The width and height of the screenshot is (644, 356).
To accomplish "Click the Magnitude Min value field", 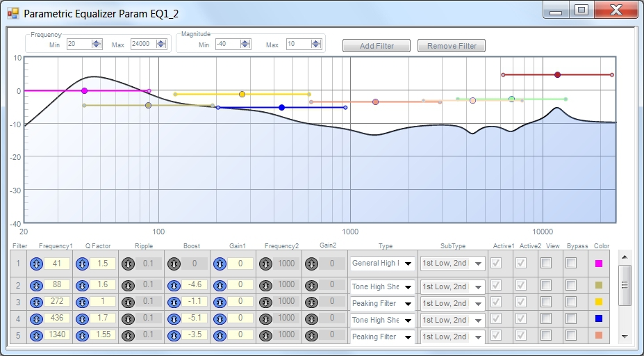I will (x=227, y=44).
